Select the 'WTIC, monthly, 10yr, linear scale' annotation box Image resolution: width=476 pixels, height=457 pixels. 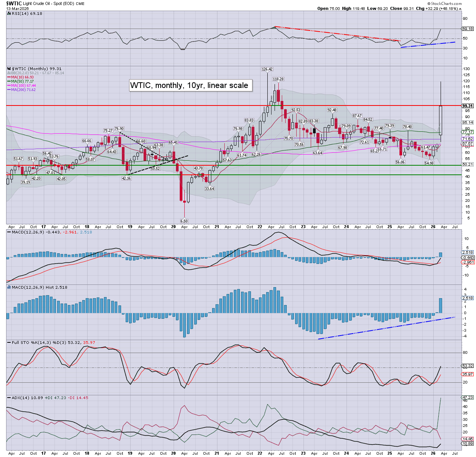189,85
